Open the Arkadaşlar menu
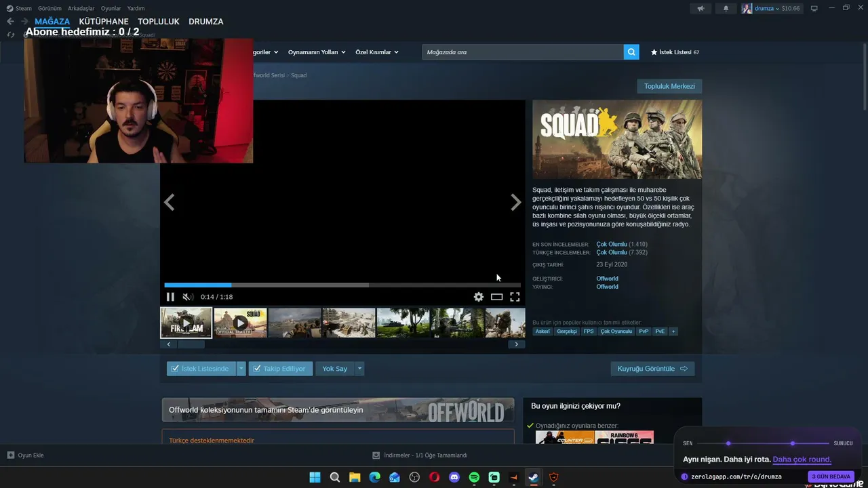The image size is (868, 488). (81, 8)
